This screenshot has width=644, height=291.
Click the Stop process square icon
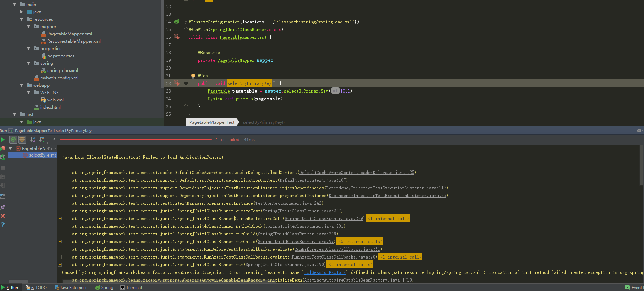[x=3, y=168]
